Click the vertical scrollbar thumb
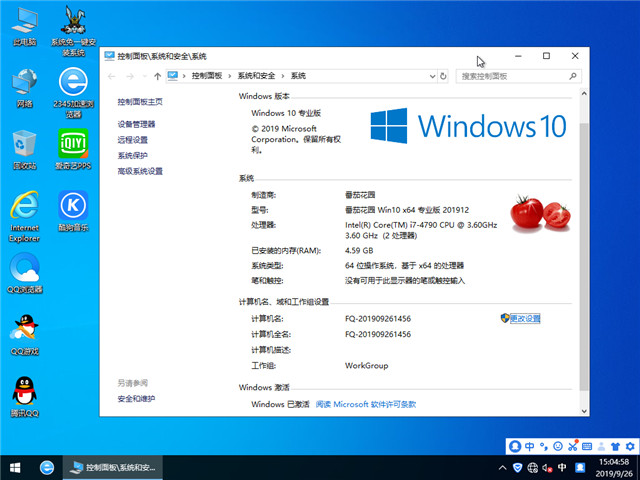The image size is (640, 480). 584,256
